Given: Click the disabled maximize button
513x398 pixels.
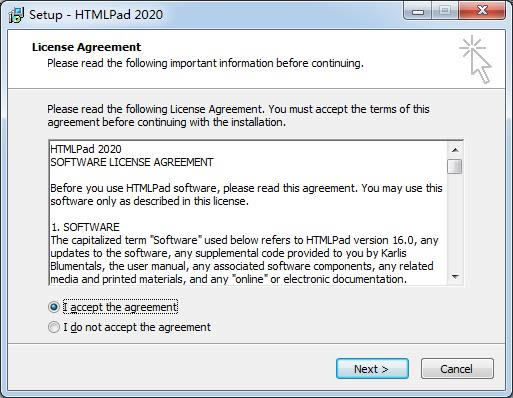Looking at the screenshot, I should coord(445,11).
